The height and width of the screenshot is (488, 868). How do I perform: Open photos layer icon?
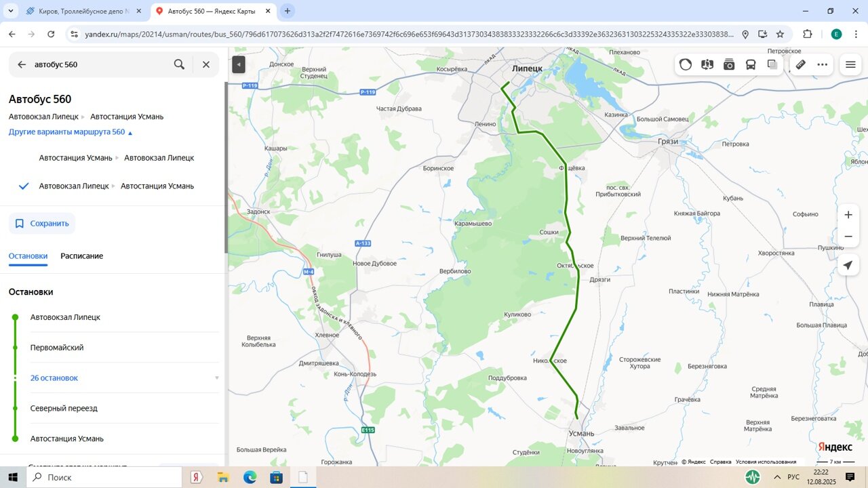(x=729, y=64)
